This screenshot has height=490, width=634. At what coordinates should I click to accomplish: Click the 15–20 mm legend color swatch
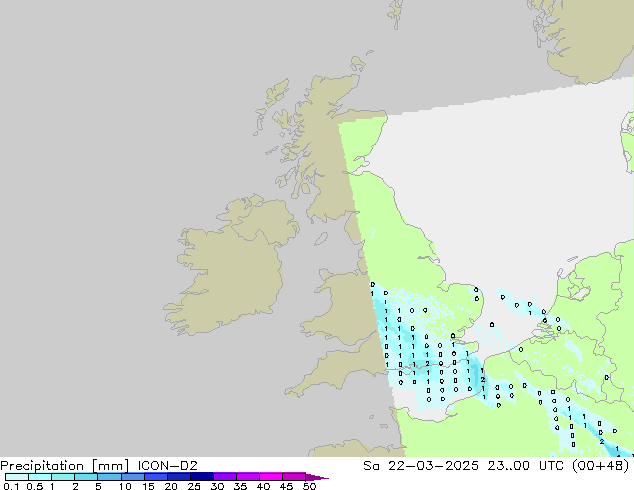coord(155,477)
